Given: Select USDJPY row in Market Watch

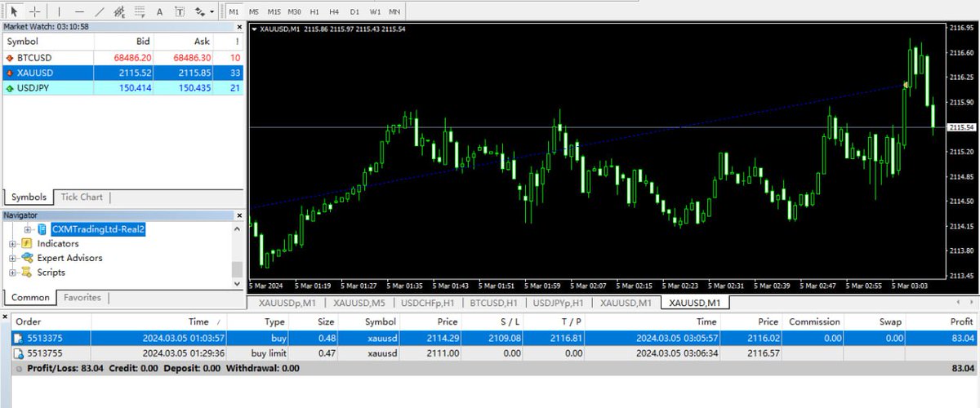Looking at the screenshot, I should pyautogui.click(x=123, y=87).
